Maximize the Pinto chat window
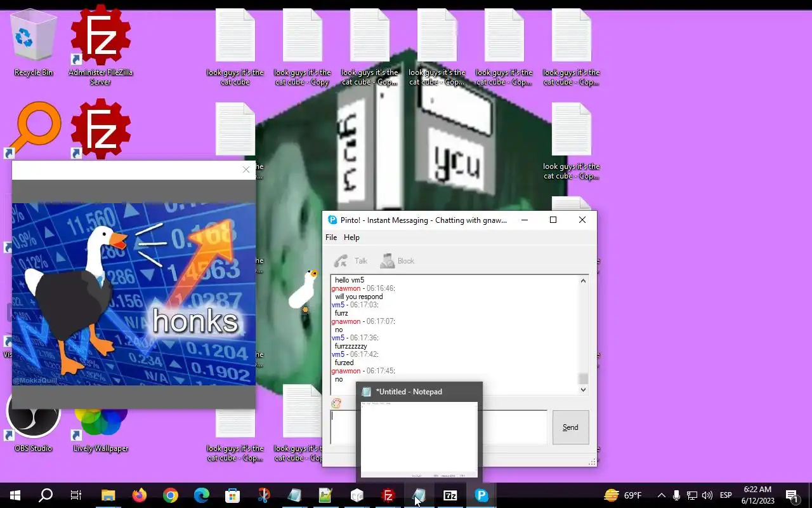 [553, 220]
